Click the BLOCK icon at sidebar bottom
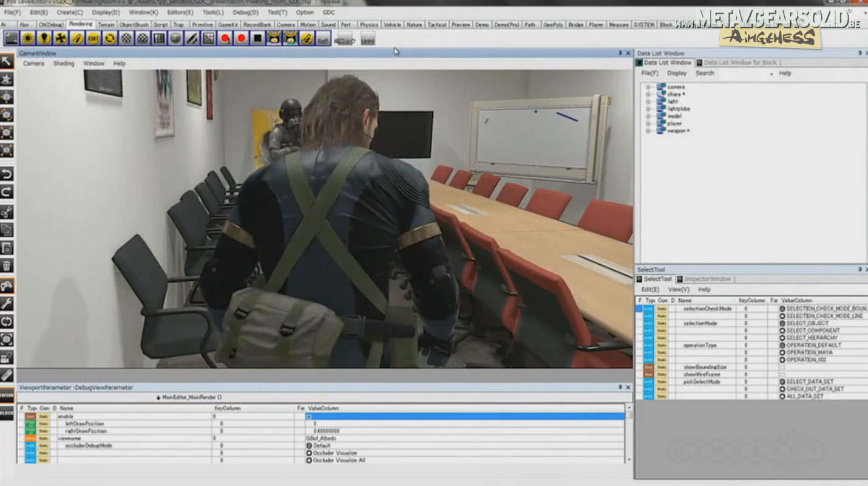Viewport: 868px width, 486px height. click(x=7, y=413)
